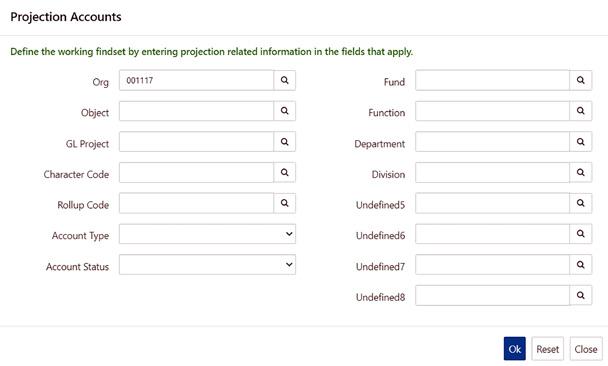Open Undefined5 lookup magnifier
Screen dimensions: 608x366
click(580, 203)
